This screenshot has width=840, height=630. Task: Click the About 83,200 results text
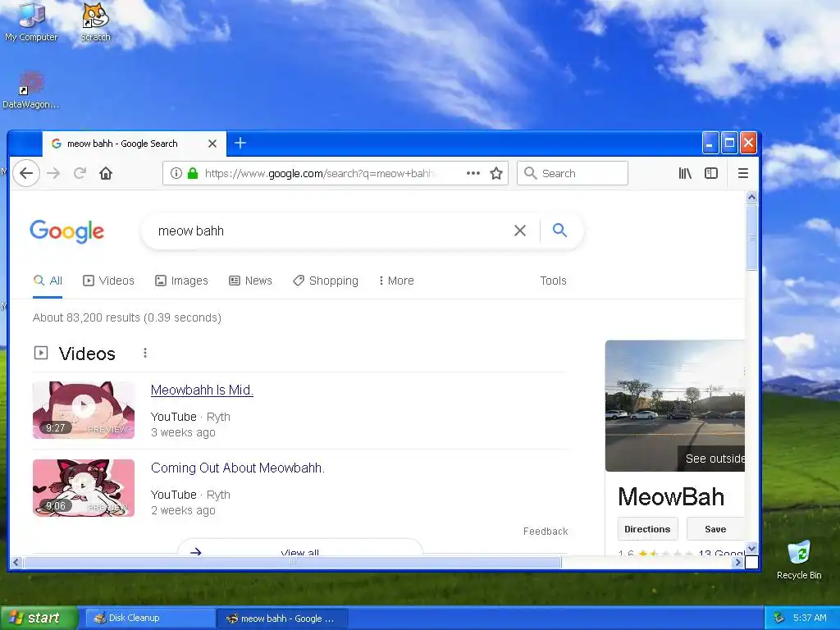127,317
